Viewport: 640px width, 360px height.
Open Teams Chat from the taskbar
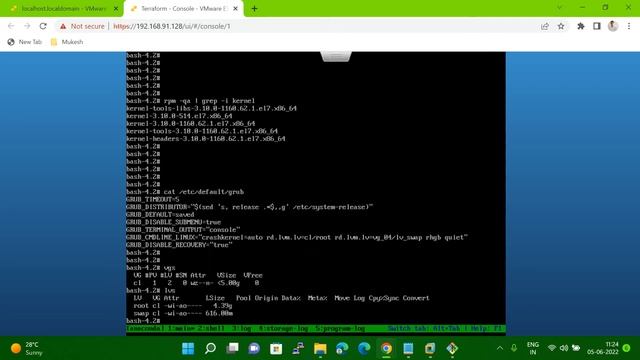[x=254, y=349]
